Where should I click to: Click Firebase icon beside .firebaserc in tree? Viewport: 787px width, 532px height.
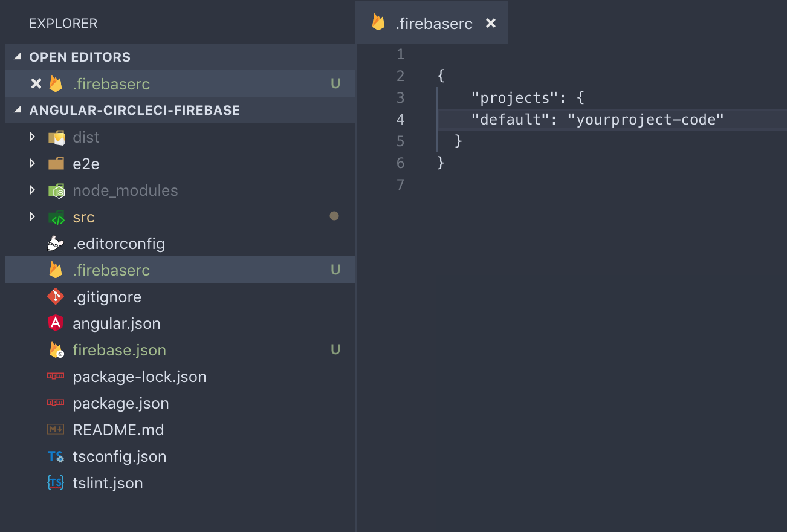pyautogui.click(x=56, y=270)
